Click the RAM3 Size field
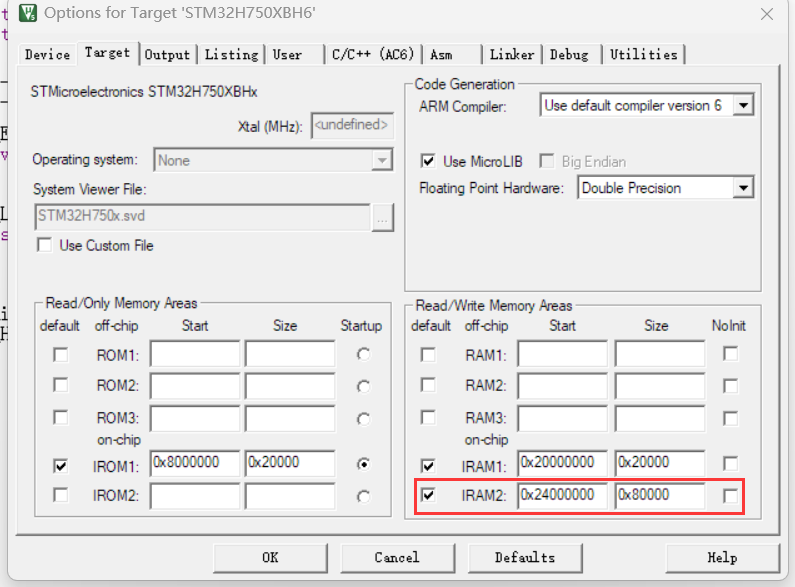The image size is (795, 587). pyautogui.click(x=660, y=418)
